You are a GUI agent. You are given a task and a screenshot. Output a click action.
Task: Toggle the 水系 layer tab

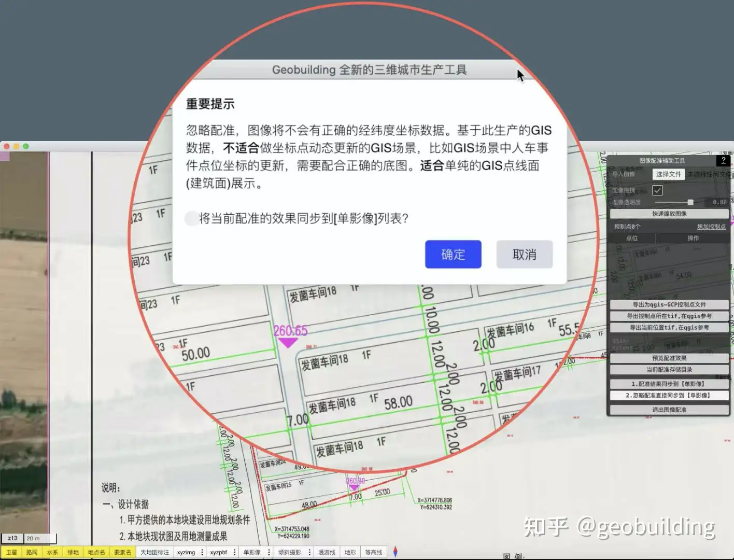[52, 552]
